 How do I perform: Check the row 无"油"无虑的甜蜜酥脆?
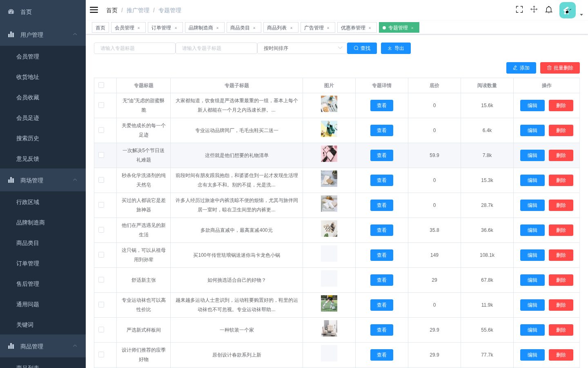click(x=101, y=105)
